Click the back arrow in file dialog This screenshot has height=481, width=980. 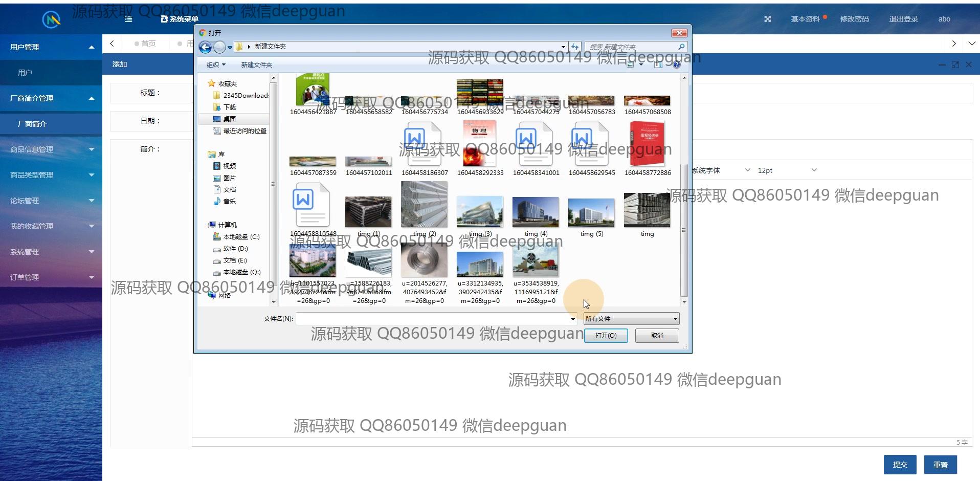(x=205, y=47)
